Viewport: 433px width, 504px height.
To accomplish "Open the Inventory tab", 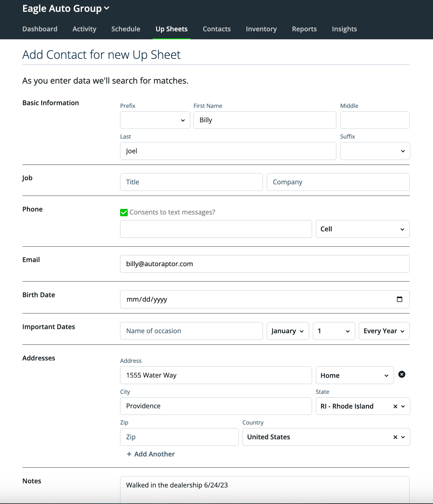I will (261, 29).
